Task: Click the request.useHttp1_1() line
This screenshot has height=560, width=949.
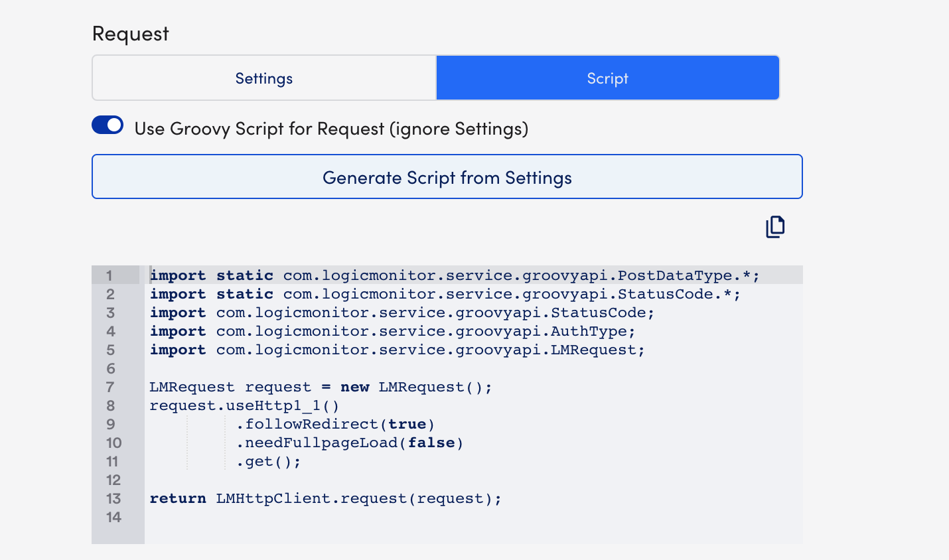Action: [244, 405]
